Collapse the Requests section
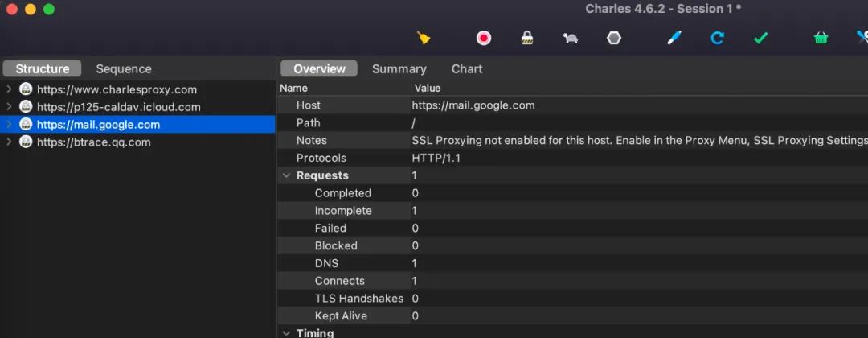This screenshot has height=338, width=868. (x=287, y=175)
